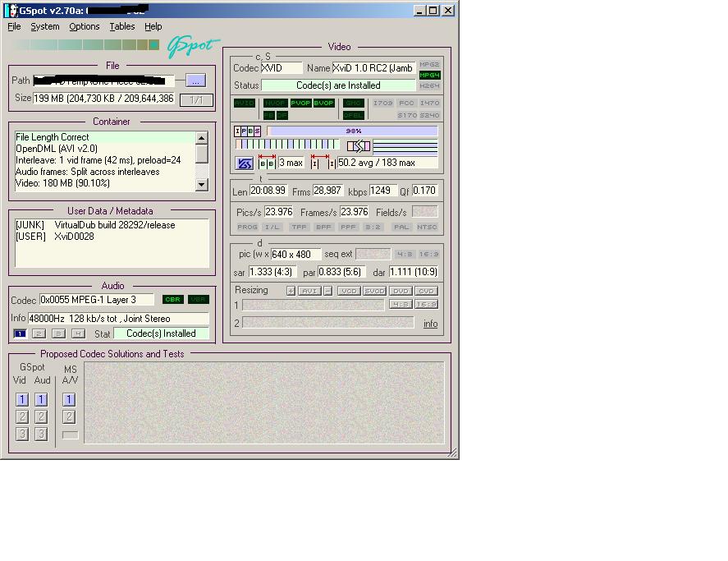Viewport: 728px width, 561px height.
Task: Open the Help menu
Action: [x=153, y=26]
